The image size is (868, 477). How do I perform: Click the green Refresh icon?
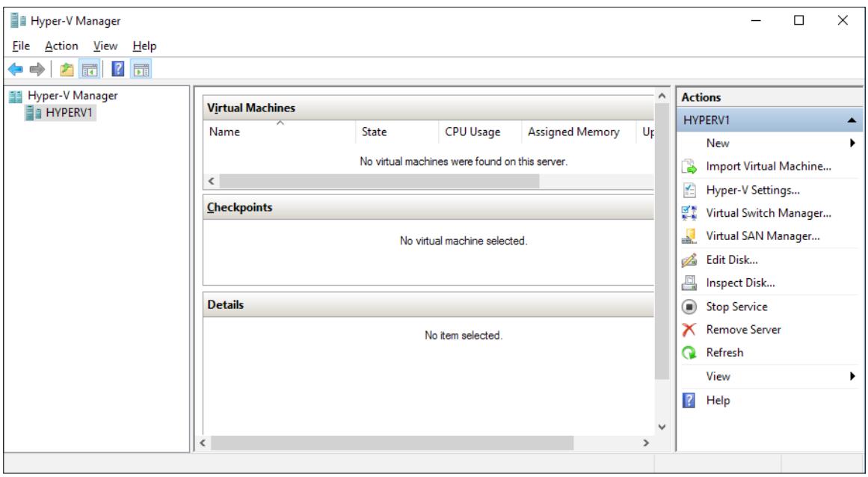689,353
